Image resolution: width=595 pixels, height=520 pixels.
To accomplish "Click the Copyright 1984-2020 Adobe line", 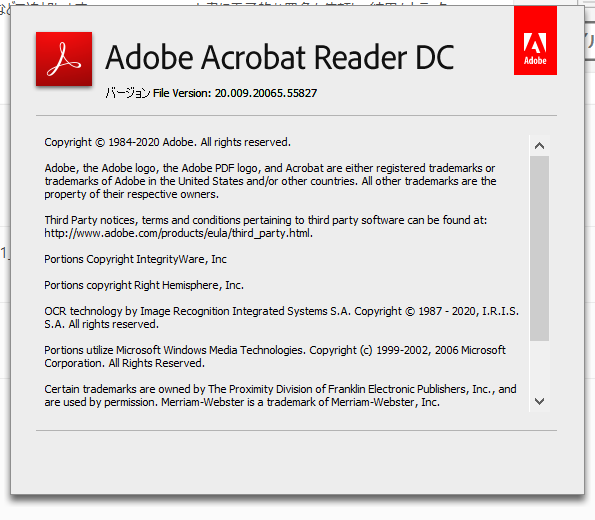I will point(167,142).
